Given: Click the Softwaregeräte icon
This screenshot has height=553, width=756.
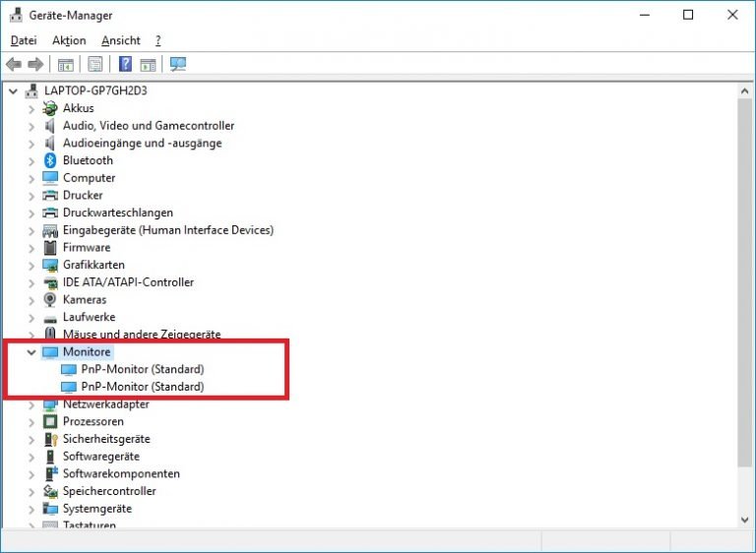Looking at the screenshot, I should click(50, 457).
